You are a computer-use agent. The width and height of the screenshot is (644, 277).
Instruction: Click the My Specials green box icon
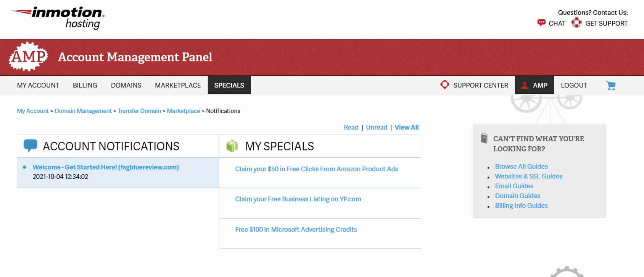232,146
